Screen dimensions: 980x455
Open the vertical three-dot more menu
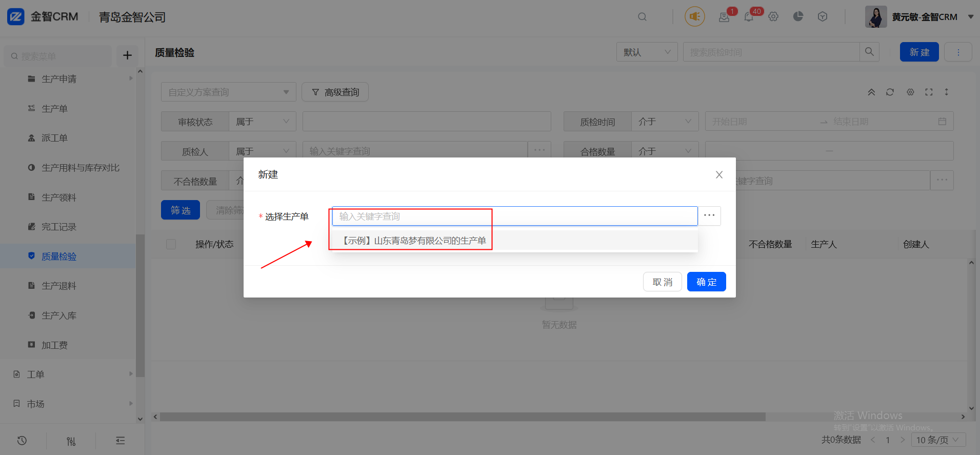point(958,52)
